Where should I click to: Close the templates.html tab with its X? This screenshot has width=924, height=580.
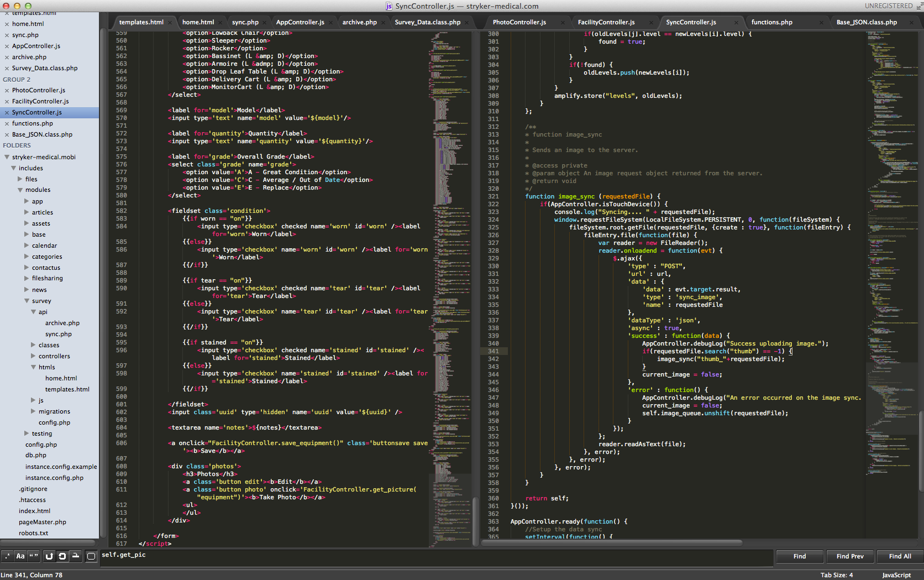(171, 23)
